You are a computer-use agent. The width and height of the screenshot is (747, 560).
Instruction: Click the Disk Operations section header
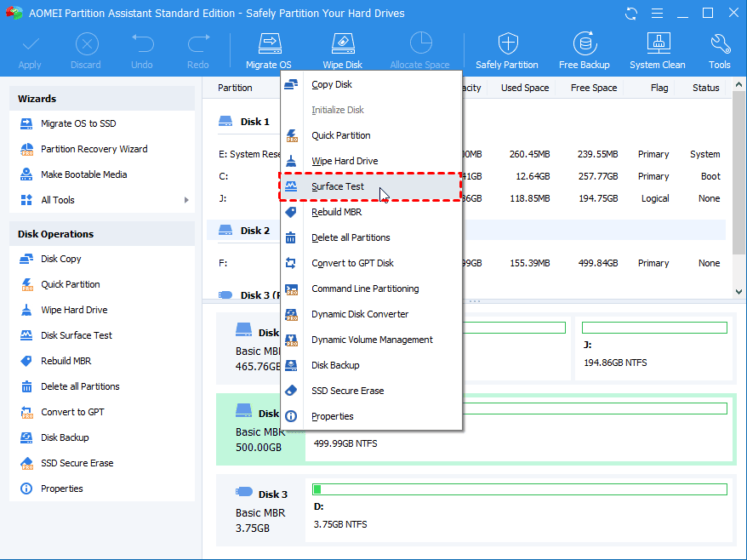[x=102, y=234]
